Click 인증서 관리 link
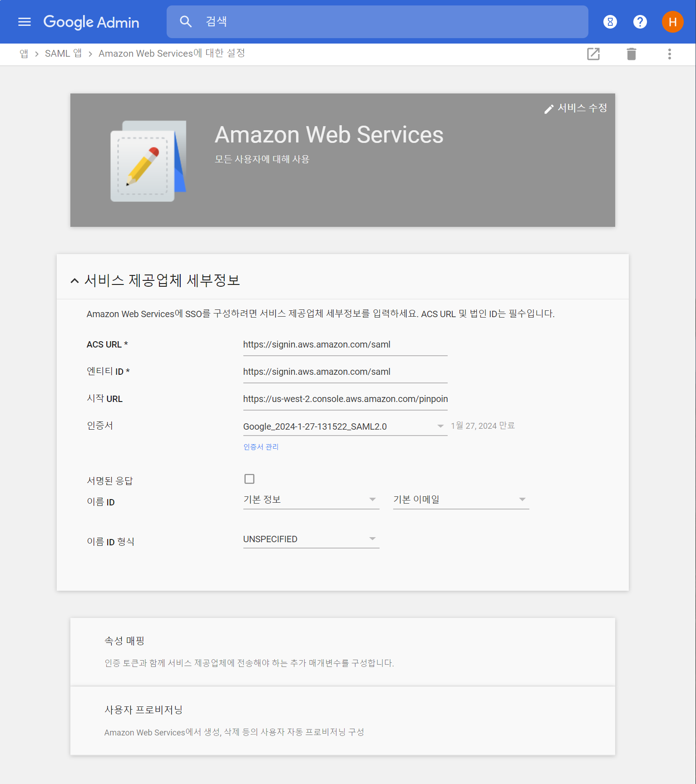The height and width of the screenshot is (784, 696). [x=261, y=447]
